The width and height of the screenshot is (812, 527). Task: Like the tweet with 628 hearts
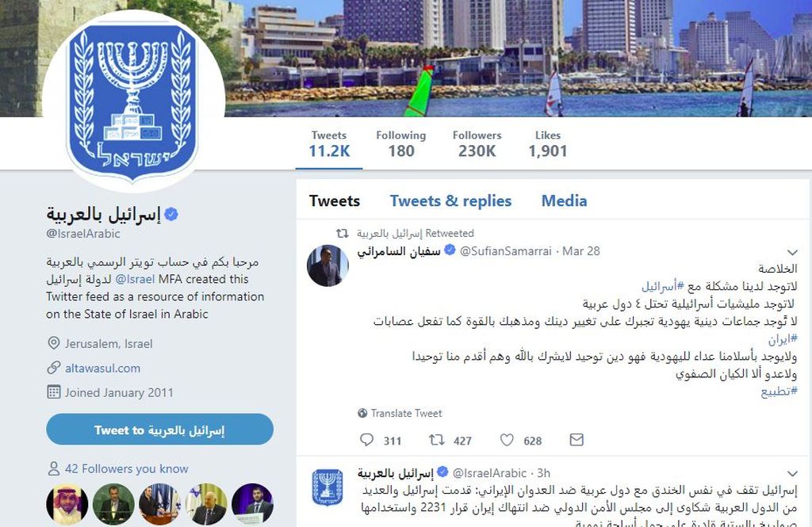pos(507,440)
